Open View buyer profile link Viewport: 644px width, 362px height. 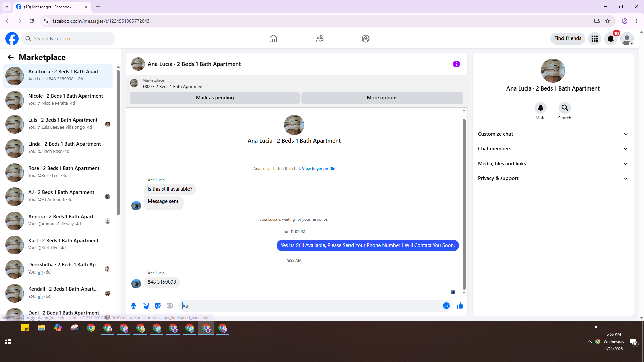click(318, 169)
